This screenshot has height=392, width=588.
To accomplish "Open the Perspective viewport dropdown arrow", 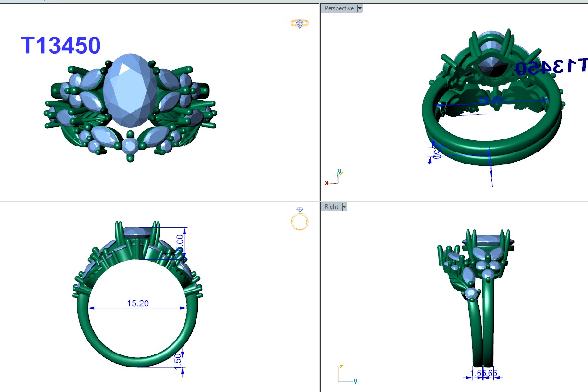I will tap(360, 8).
